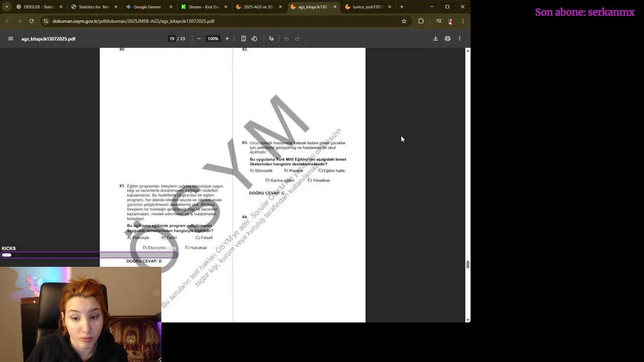The width and height of the screenshot is (644, 362).
Task: Open the media control icon in toolbar
Action: tap(439, 21)
